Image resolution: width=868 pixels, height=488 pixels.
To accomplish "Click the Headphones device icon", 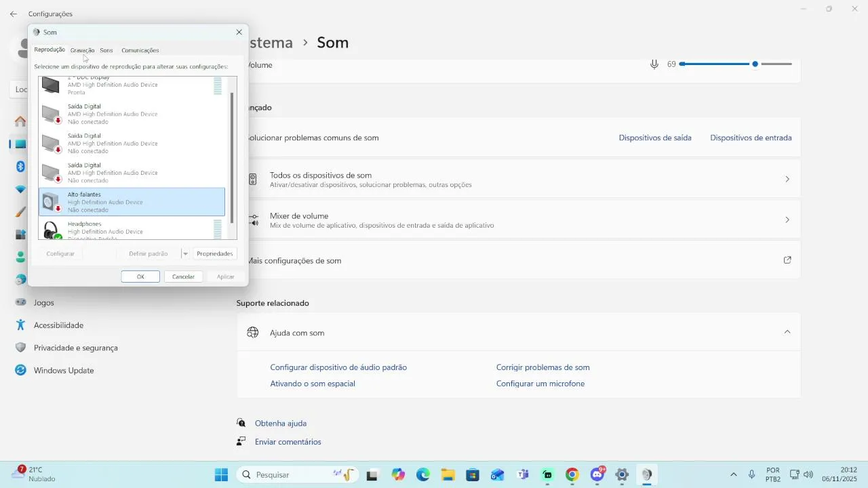I will point(52,230).
